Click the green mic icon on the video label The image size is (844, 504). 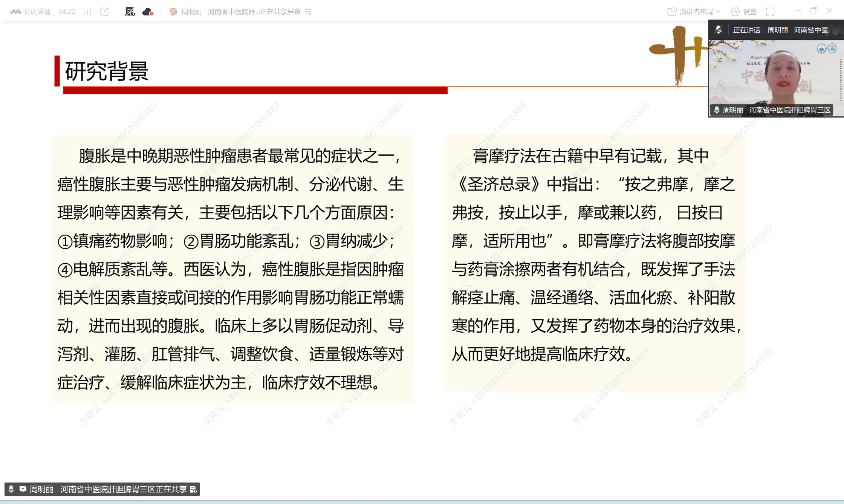[717, 110]
